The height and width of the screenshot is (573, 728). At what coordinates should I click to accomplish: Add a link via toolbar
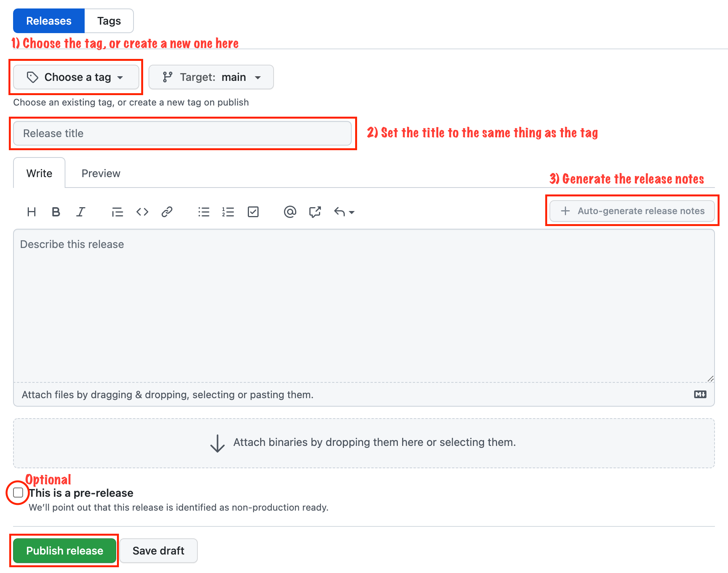click(167, 212)
